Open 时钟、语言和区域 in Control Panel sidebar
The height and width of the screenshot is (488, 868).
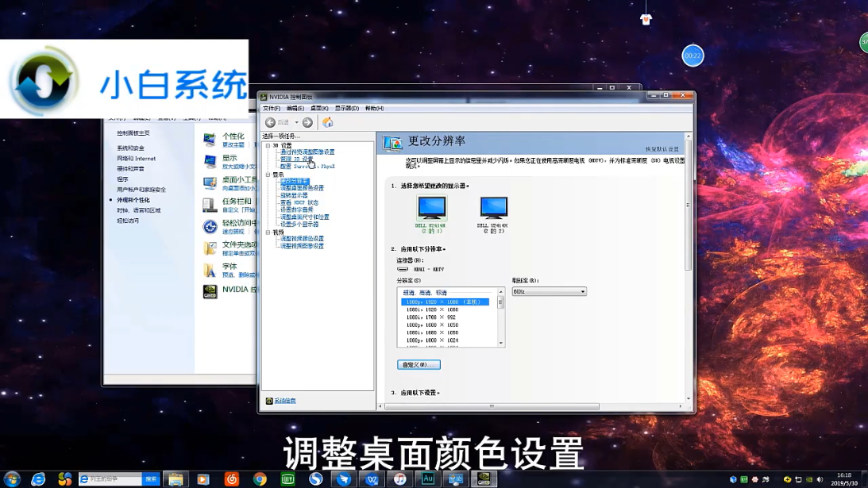[x=138, y=210]
